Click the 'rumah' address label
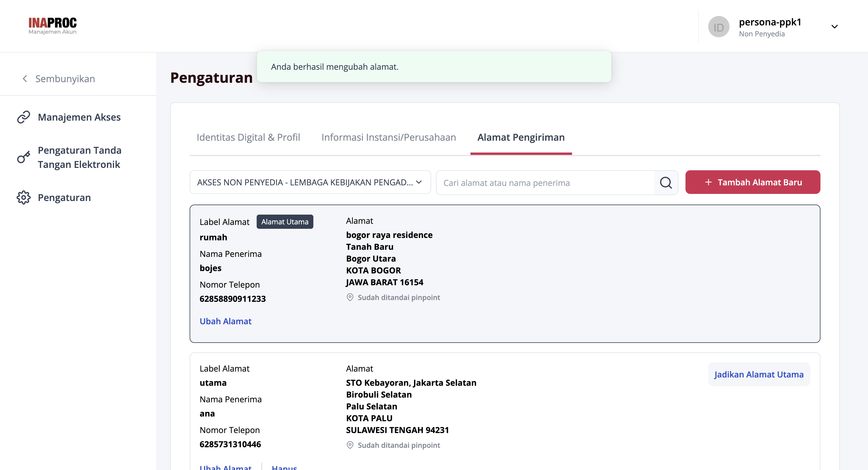 (x=213, y=237)
